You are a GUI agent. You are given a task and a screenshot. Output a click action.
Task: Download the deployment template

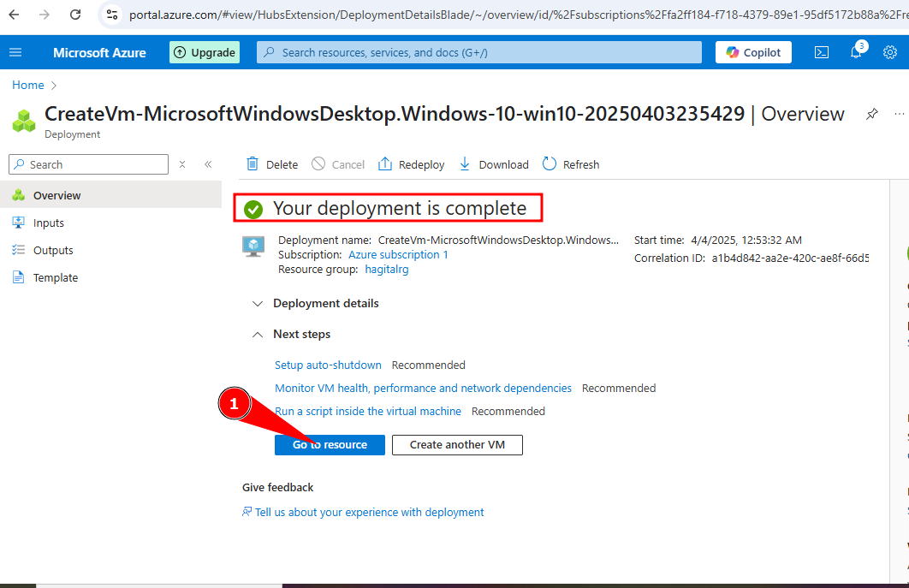(x=493, y=164)
